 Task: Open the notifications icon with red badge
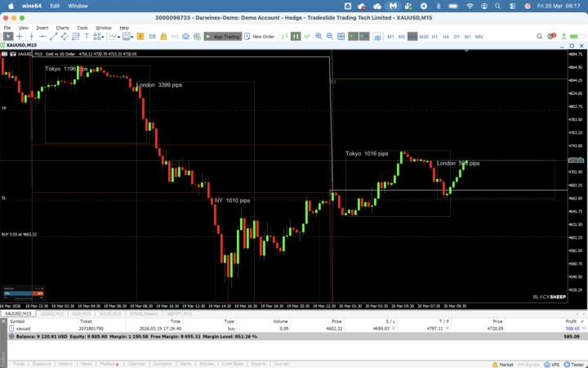(x=551, y=36)
